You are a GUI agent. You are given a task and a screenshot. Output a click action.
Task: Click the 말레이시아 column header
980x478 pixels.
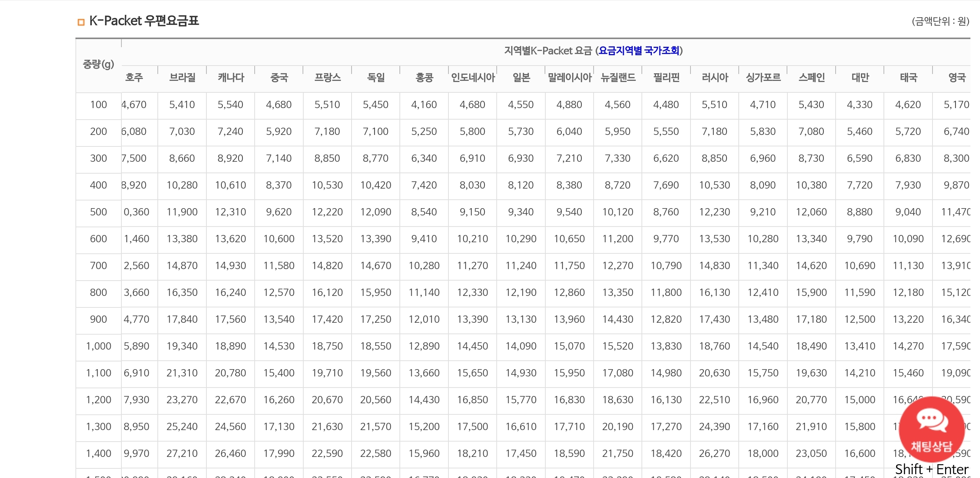[x=569, y=78]
